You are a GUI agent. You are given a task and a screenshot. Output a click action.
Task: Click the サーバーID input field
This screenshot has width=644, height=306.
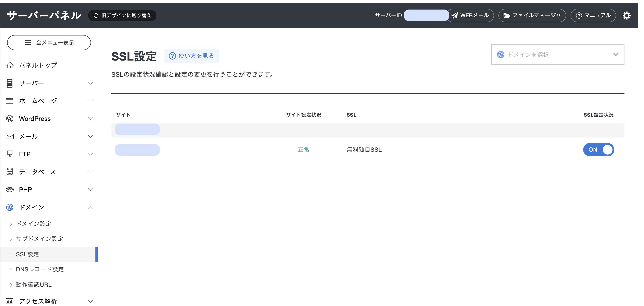427,15
